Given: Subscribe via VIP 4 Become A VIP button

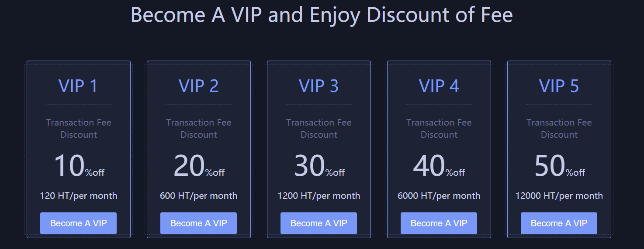Looking at the screenshot, I should [x=439, y=223].
